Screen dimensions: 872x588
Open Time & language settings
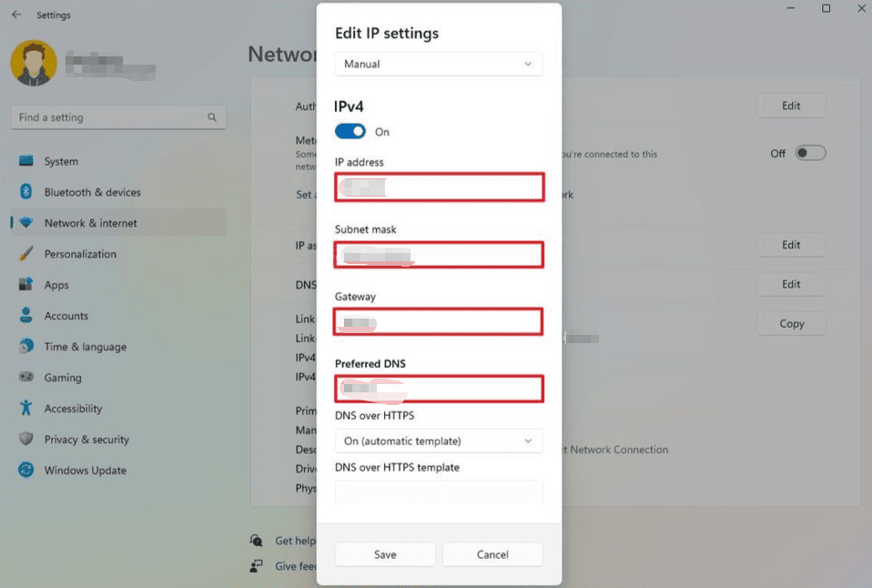(118, 347)
